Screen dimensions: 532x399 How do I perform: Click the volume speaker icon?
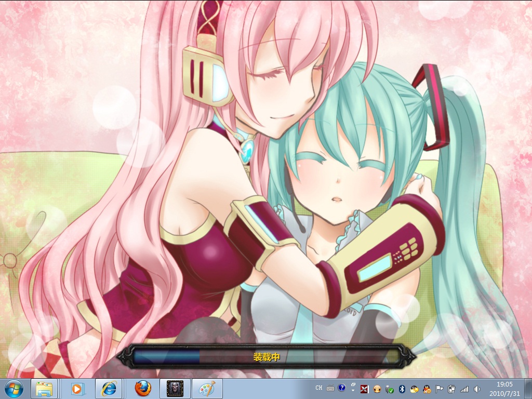[x=477, y=389]
